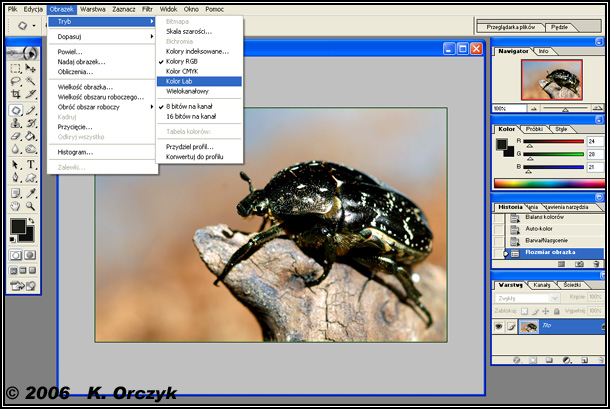Click trash icon in Historia panel
Screen dimensions: 610x409
point(596,265)
